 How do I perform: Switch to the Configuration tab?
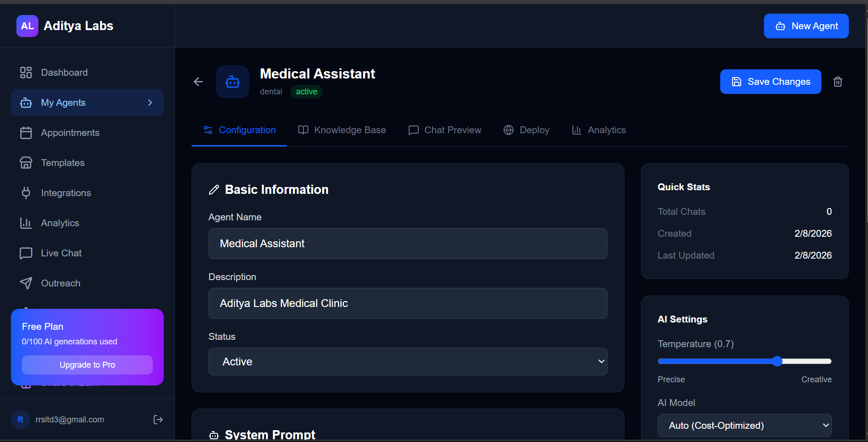(x=239, y=130)
